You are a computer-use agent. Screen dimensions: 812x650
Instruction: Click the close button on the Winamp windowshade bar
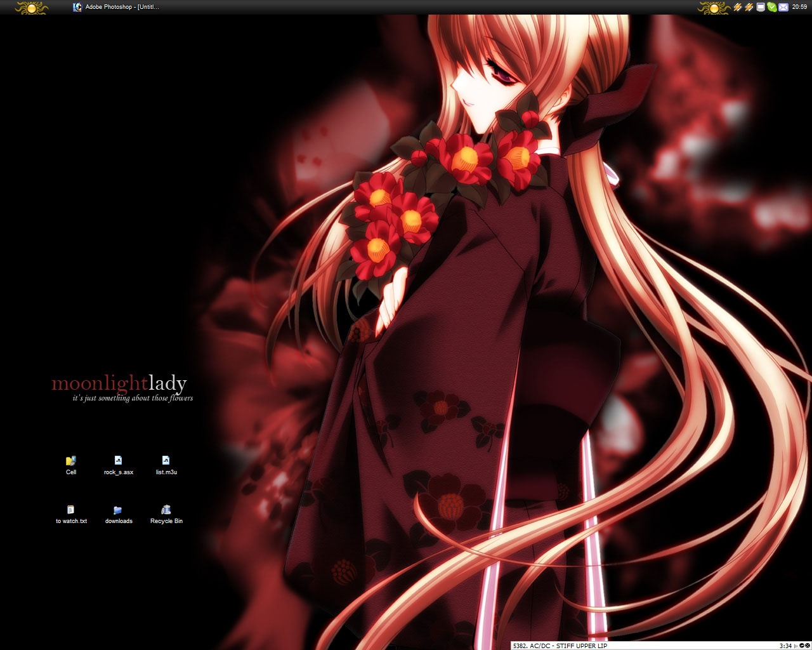808,646
